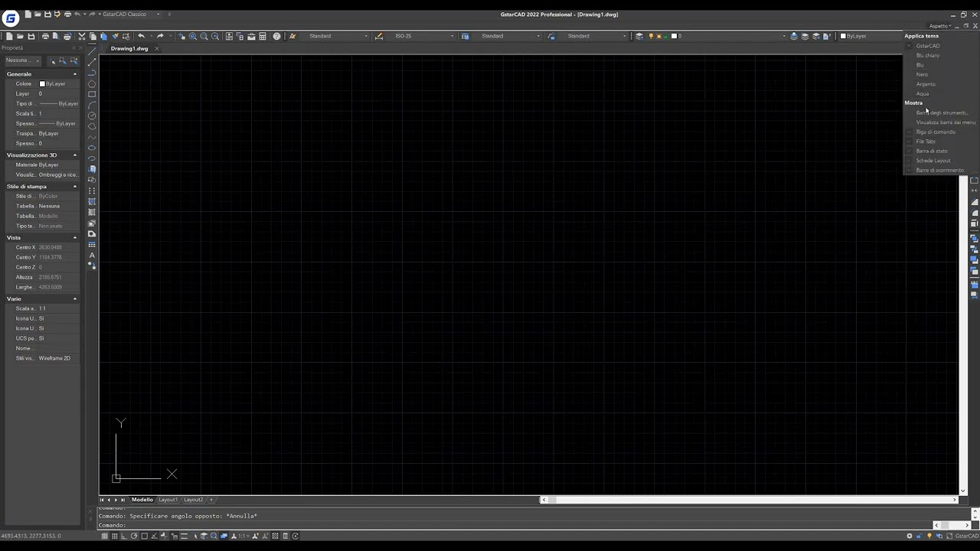Apply the Nero theme
The height and width of the screenshot is (551, 980).
(922, 74)
